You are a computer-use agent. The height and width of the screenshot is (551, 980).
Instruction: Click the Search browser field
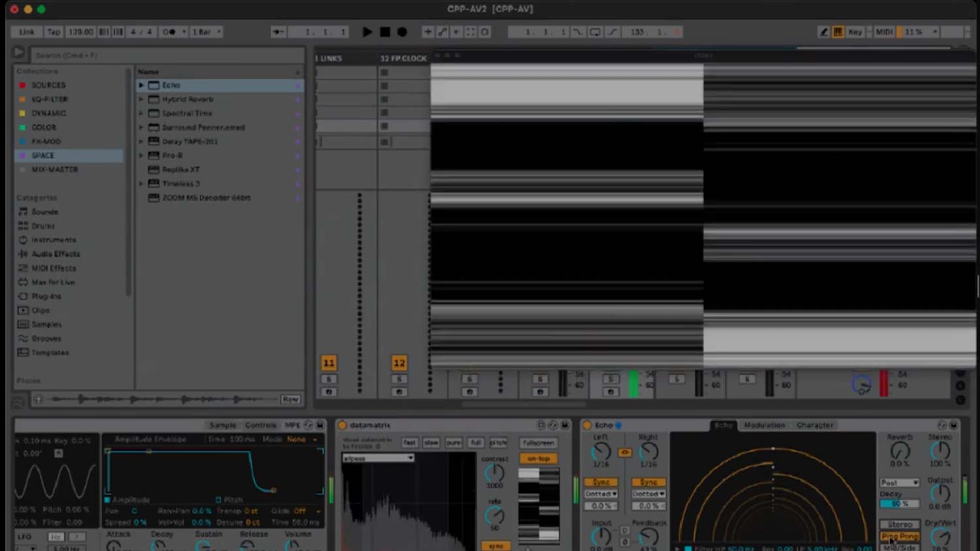click(167, 55)
